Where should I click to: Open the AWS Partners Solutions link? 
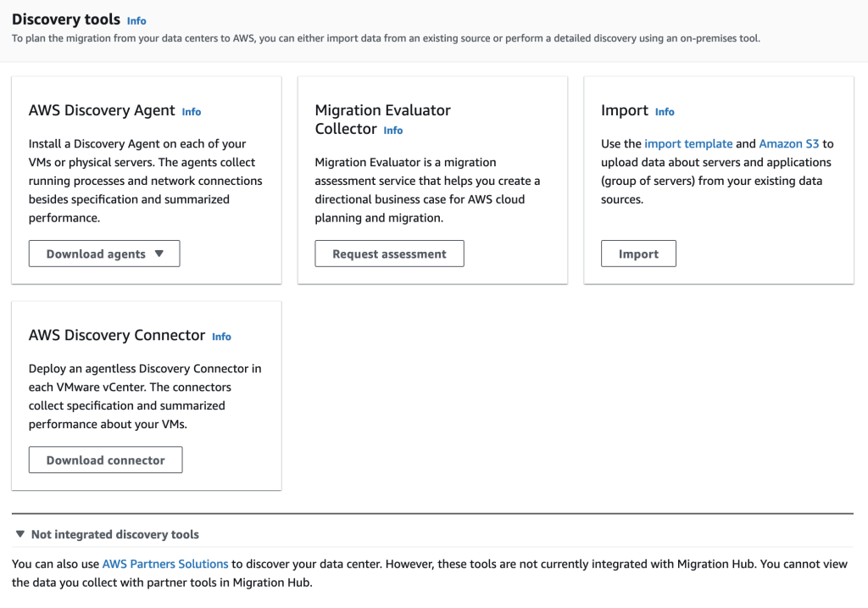pos(164,563)
